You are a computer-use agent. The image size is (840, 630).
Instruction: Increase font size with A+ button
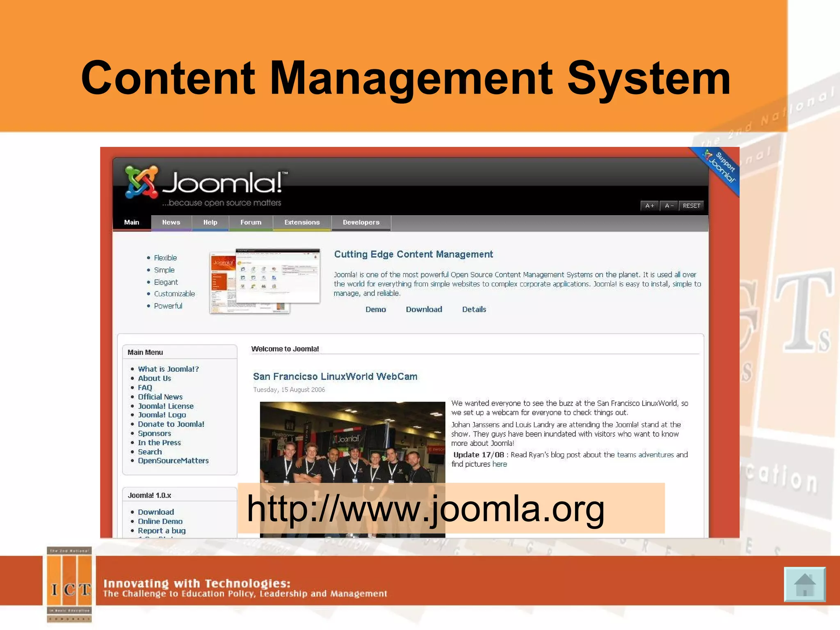(x=649, y=206)
